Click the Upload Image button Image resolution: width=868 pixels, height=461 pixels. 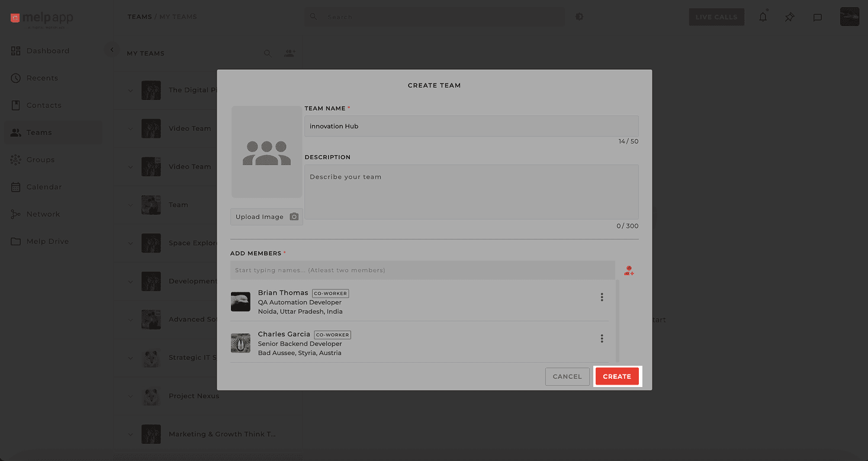click(x=266, y=217)
